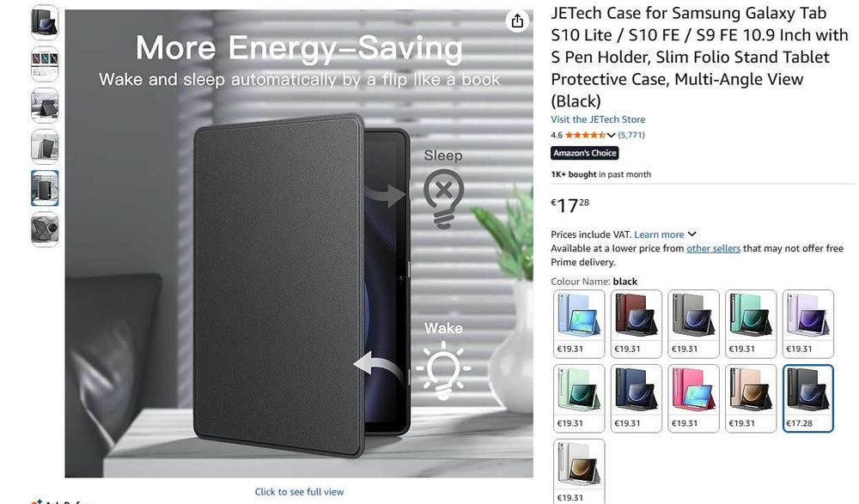Screen dimensions: 859x504
Task: Pick the green case with dark back
Action: pyautogui.click(x=751, y=324)
